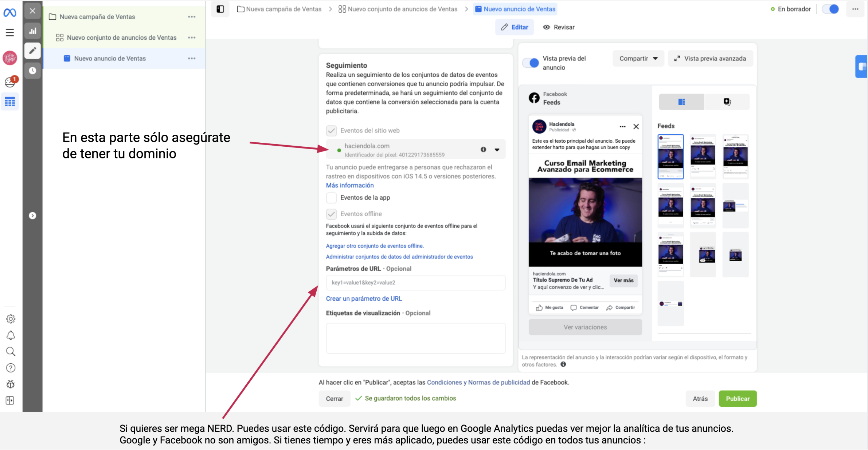Open the bar chart insights icon
Screen dimensions: 868x450
coord(33,31)
